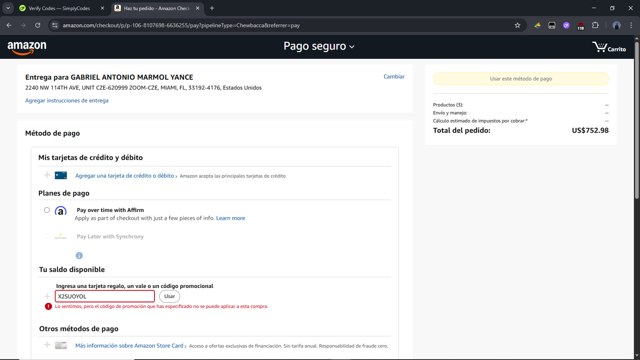Go back with browser back arrow
This screenshot has height=360, width=640.
coord(9,25)
